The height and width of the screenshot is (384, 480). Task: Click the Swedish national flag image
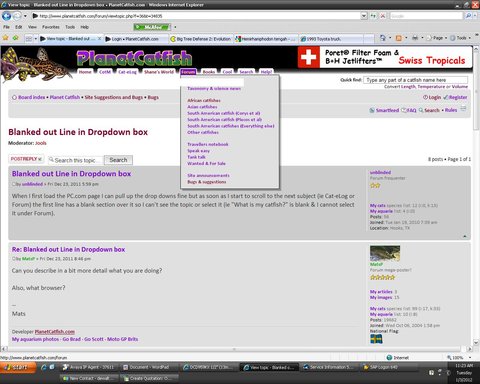[376, 339]
